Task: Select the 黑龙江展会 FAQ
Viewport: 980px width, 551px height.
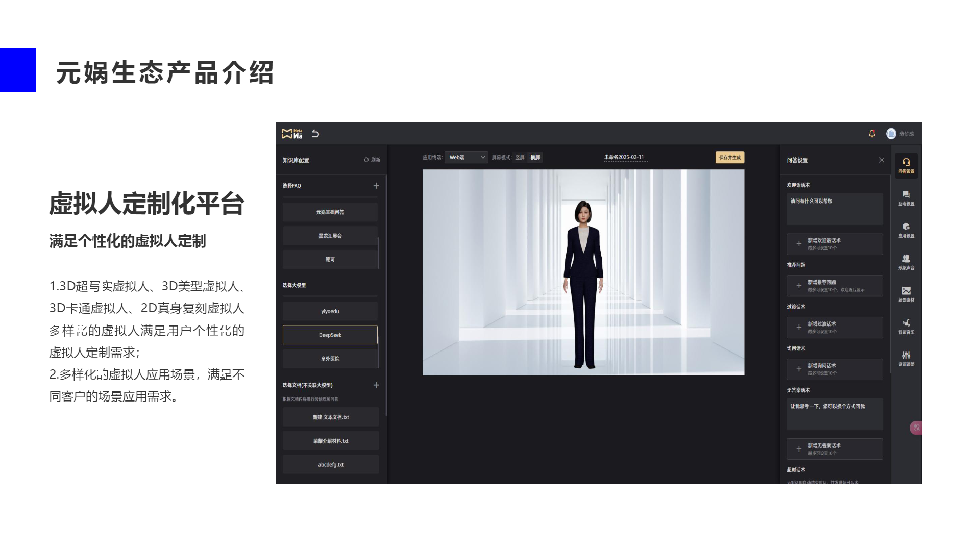Action: click(330, 236)
